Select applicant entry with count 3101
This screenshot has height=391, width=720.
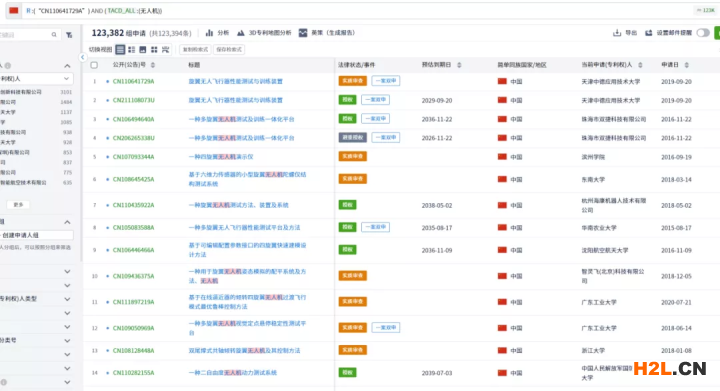tap(36, 92)
